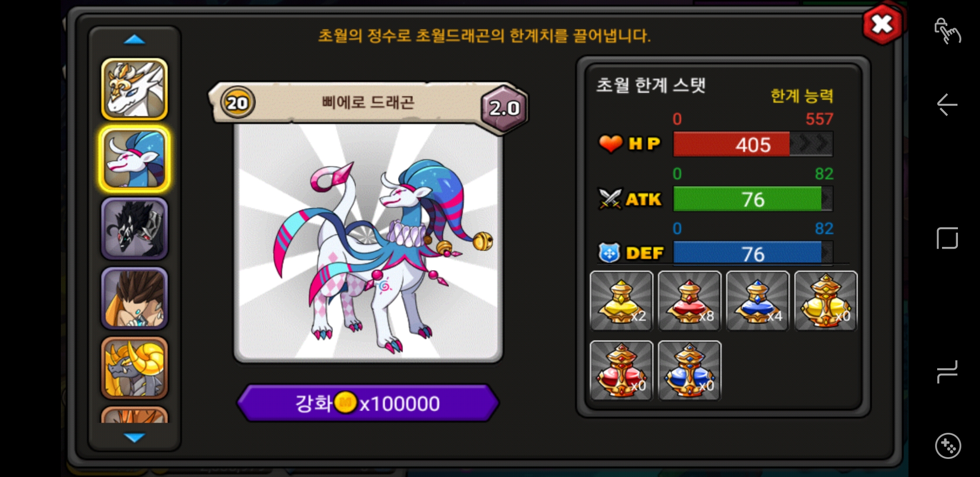Choose the brown spiky dragon portrait
Viewport: 980px width, 477px height.
(135, 299)
